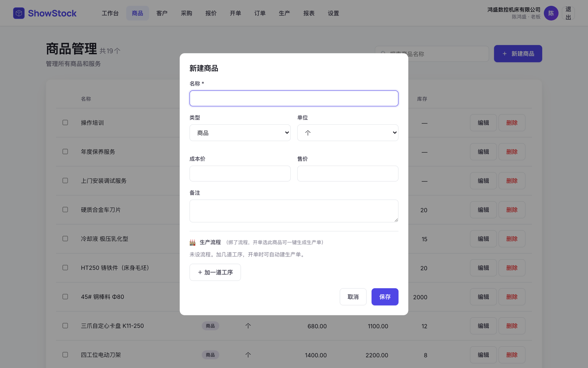Click 删除 for 三爪自定心卡盘 K11-250
Viewport: 588px width, 368px height.
tap(512, 326)
